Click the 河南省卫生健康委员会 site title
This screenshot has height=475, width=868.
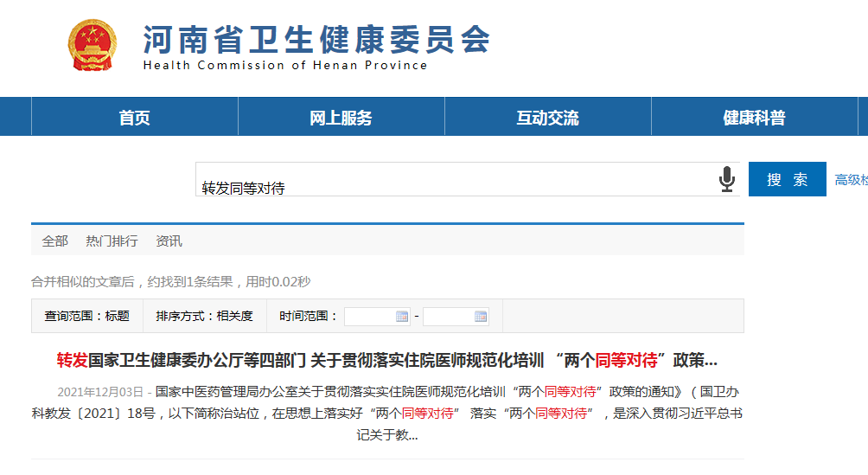point(316,40)
